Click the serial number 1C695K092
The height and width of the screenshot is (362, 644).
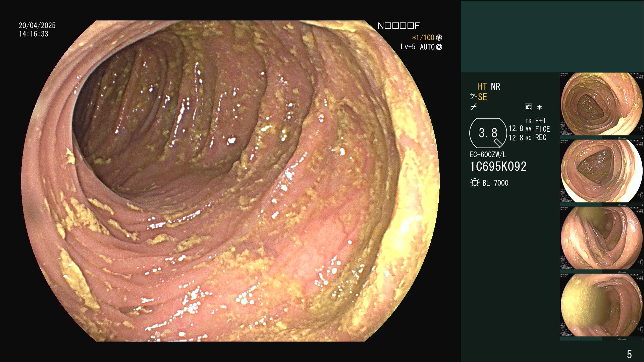[x=498, y=167]
